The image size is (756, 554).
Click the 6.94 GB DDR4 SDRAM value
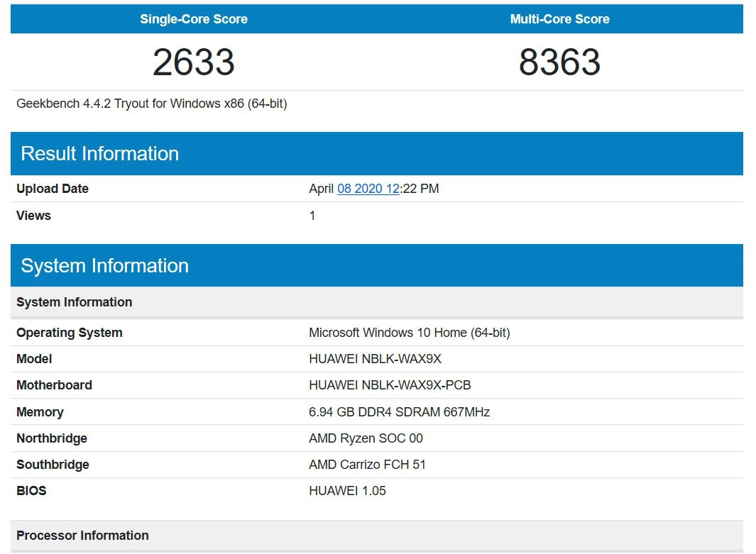pos(399,412)
